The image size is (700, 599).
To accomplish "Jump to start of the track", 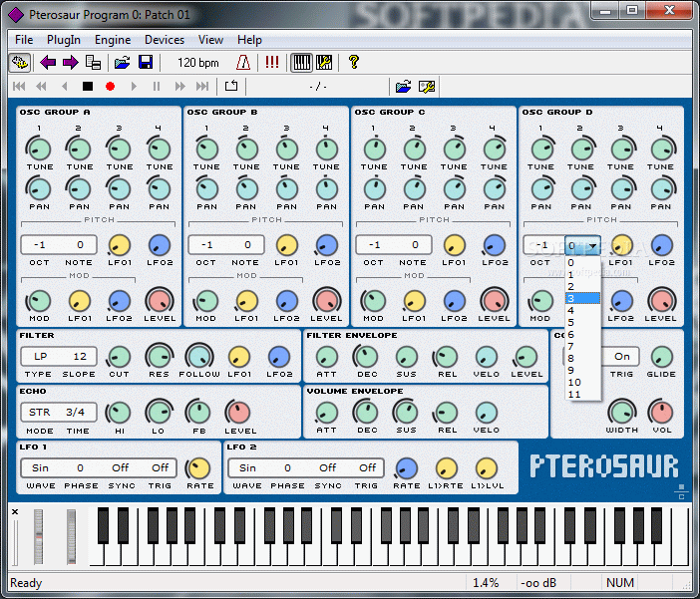I will tap(19, 86).
